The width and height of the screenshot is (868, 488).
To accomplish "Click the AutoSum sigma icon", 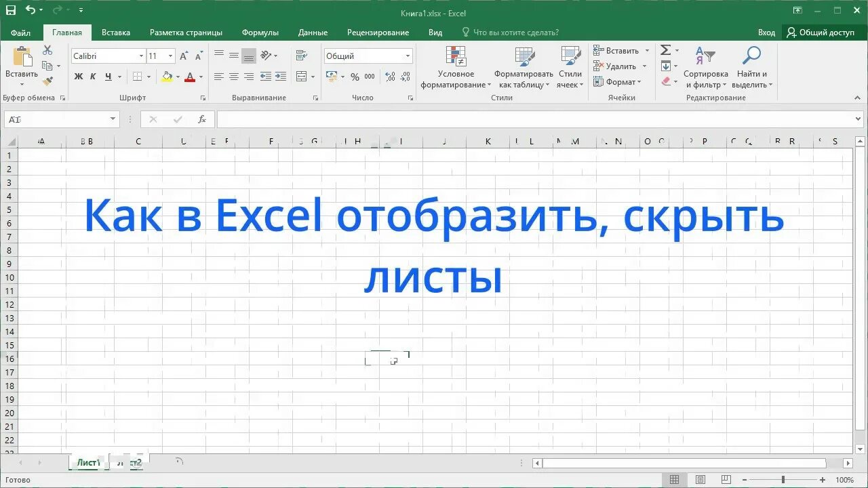I will [666, 50].
